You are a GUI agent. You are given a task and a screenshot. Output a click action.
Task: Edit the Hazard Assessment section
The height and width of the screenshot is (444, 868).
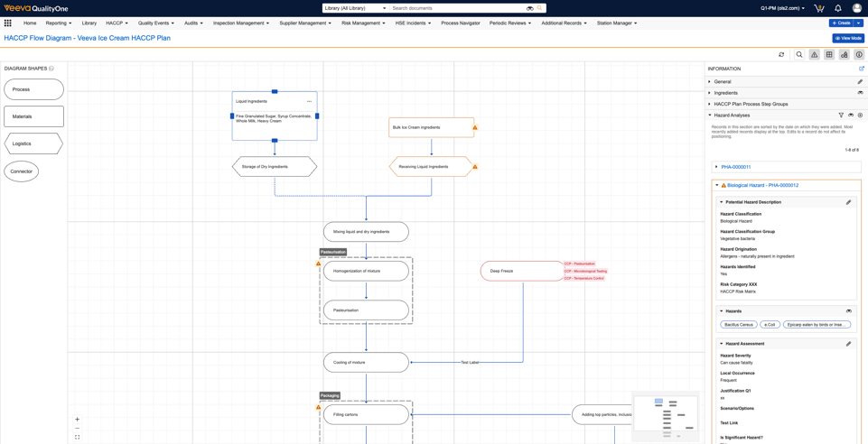coord(849,344)
